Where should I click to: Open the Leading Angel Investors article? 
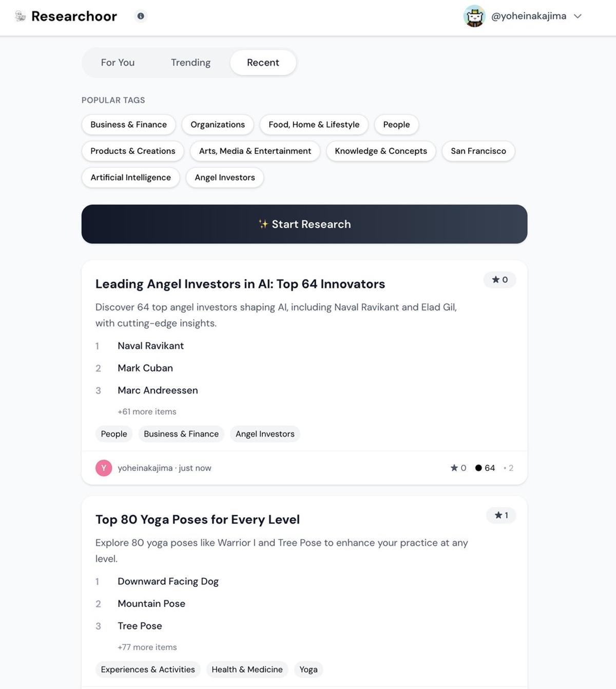tap(241, 284)
